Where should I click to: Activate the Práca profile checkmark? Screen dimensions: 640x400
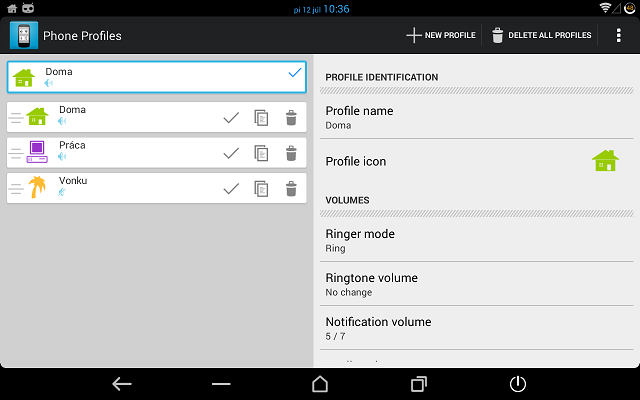[231, 153]
